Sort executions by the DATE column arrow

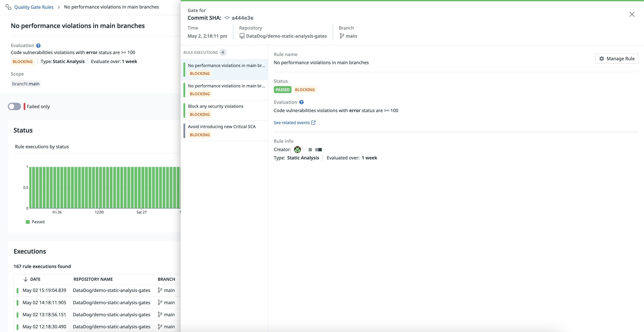tap(25, 279)
